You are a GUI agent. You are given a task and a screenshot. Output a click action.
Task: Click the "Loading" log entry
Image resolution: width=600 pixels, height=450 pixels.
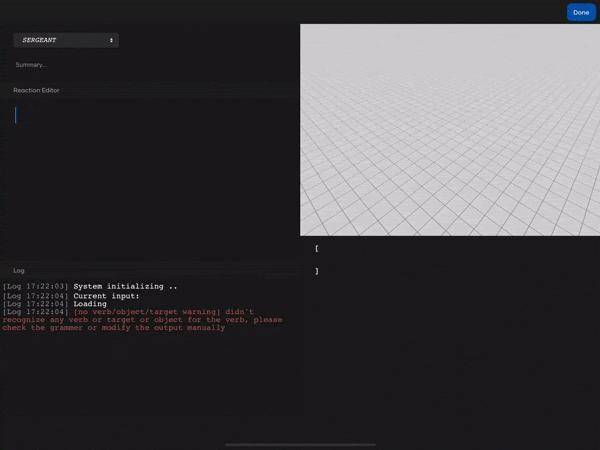[x=90, y=304]
